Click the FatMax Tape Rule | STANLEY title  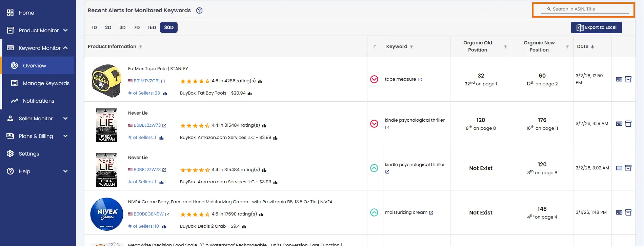[158, 69]
